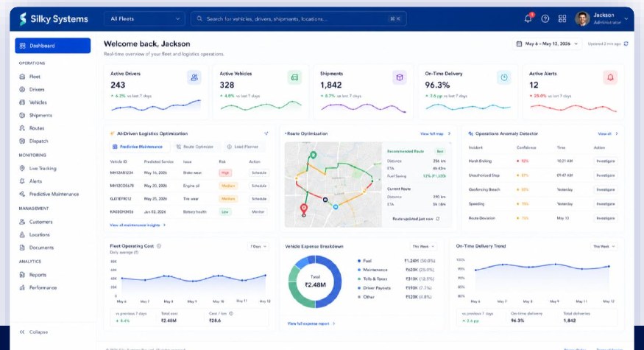The image size is (644, 350).
Task: Click the donut chart Total ₹2.48M center
Action: pos(315,281)
